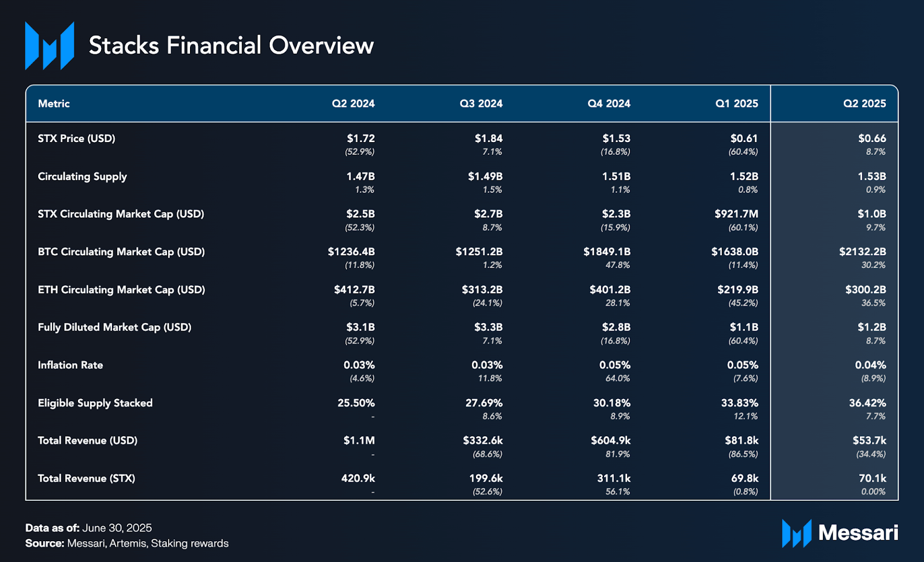Click the STX price value '$1.72'
Image resolution: width=924 pixels, height=562 pixels.
click(x=361, y=139)
